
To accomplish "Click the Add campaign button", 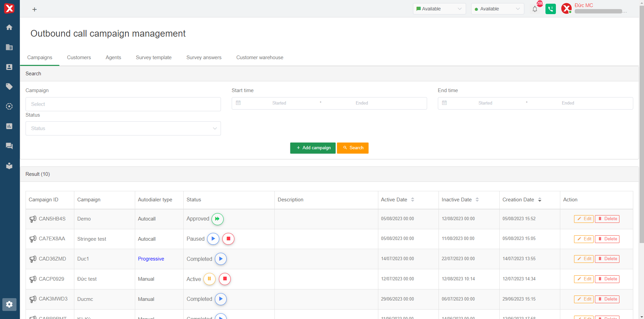I will (313, 148).
